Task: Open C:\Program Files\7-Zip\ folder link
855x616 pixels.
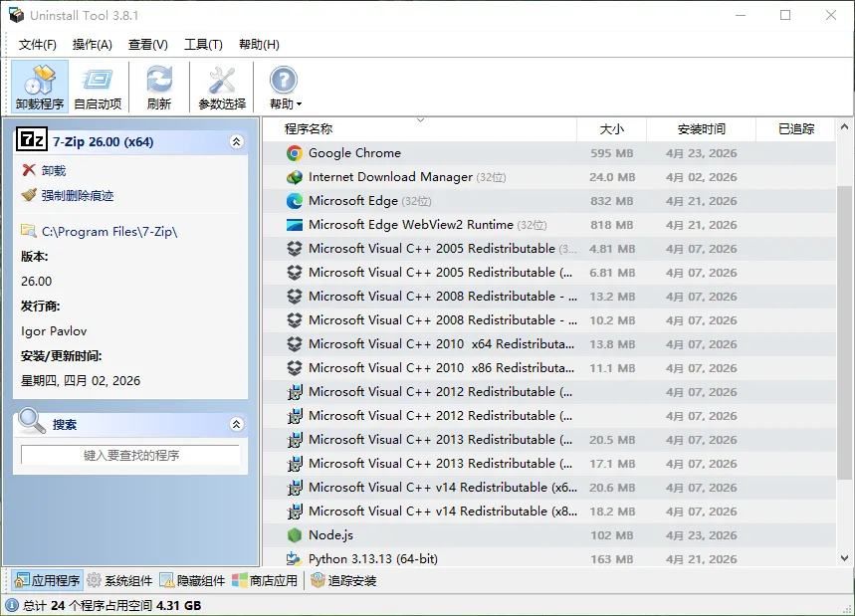Action: 109,232
